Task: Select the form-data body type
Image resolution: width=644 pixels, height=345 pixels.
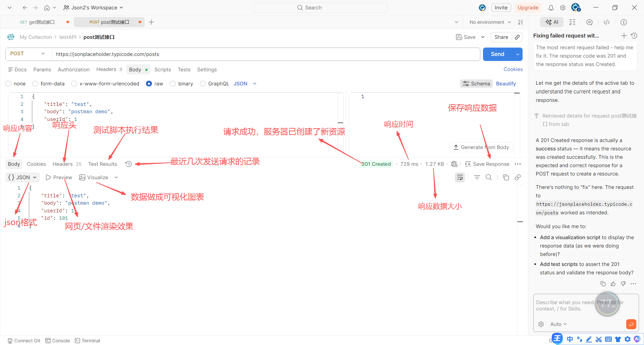Action: coord(48,84)
